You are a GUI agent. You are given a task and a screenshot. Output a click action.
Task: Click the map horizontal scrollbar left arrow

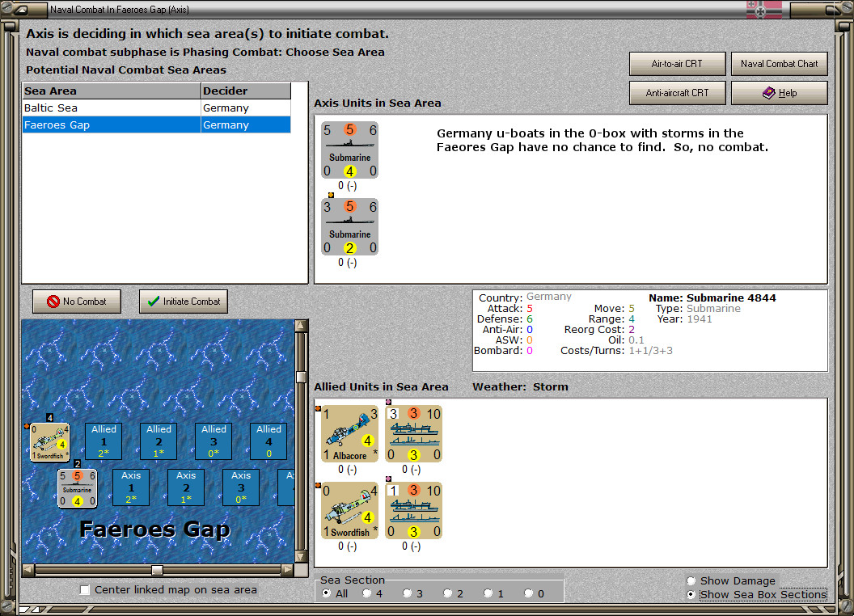click(28, 570)
